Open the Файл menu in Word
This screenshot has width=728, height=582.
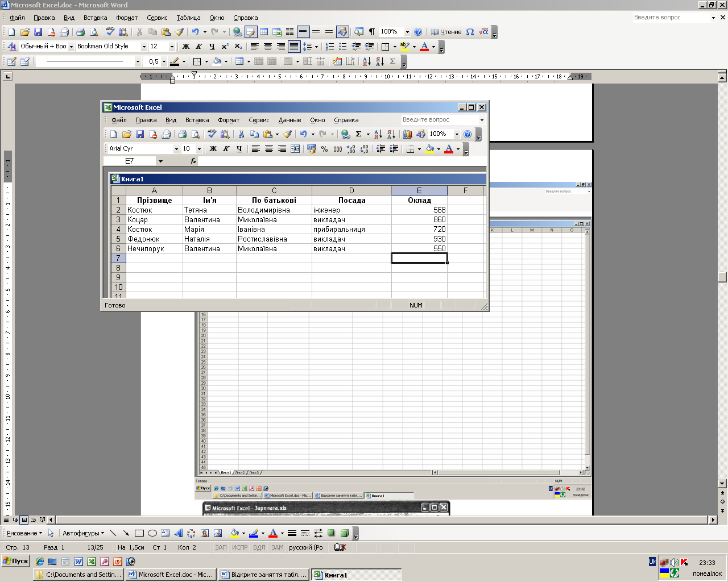(17, 18)
